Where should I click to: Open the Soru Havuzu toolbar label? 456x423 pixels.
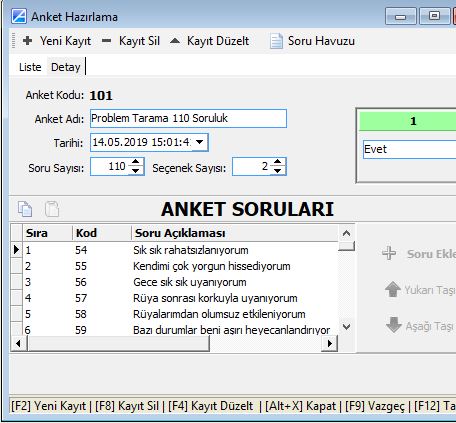pos(321,41)
